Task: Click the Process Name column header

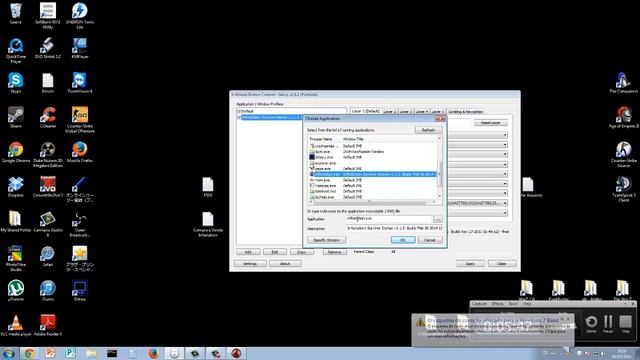Action: 324,139
